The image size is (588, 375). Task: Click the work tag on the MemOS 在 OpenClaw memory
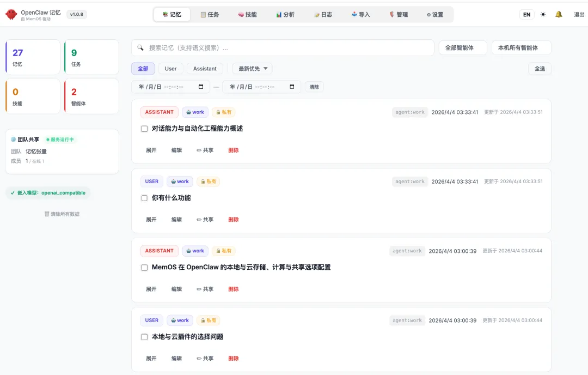[x=195, y=251]
